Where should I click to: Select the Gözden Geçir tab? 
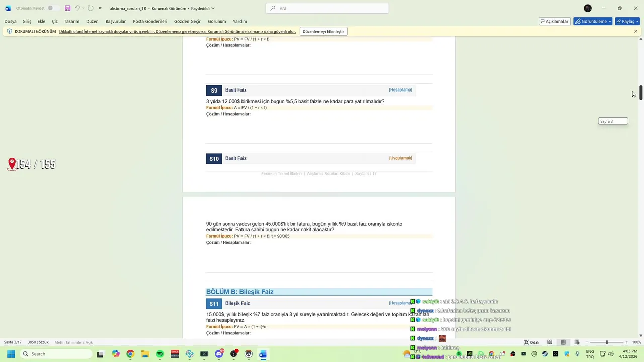tap(187, 21)
